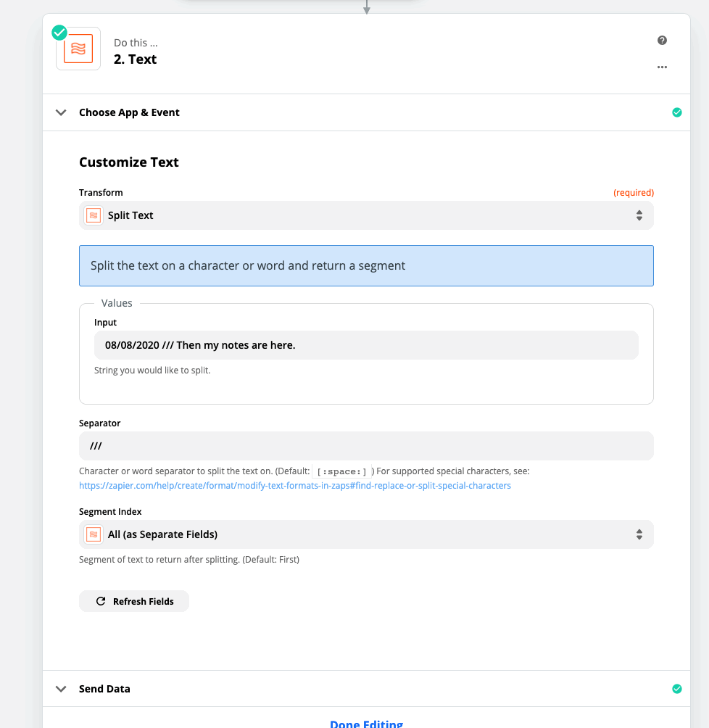
Task: Click into the Input text field
Action: (x=366, y=345)
